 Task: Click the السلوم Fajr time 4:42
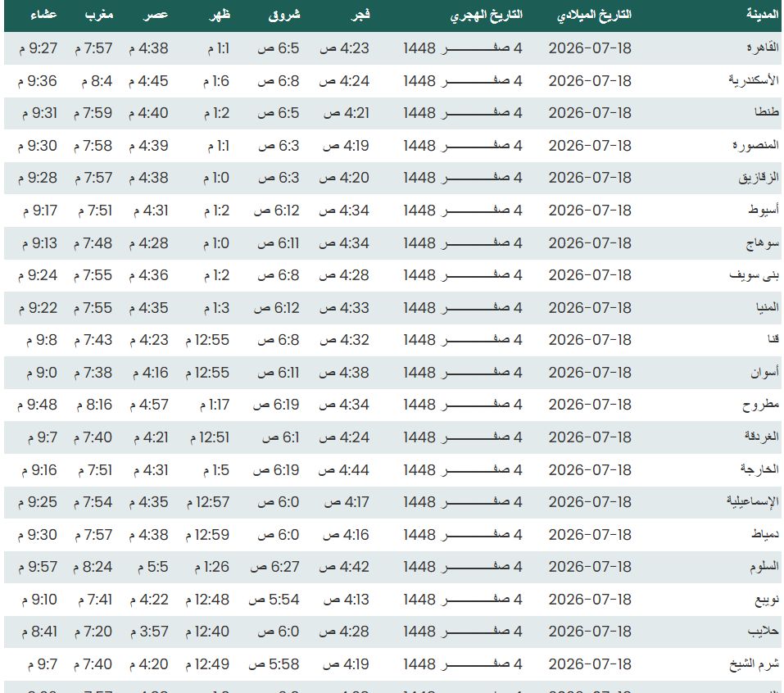344,567
